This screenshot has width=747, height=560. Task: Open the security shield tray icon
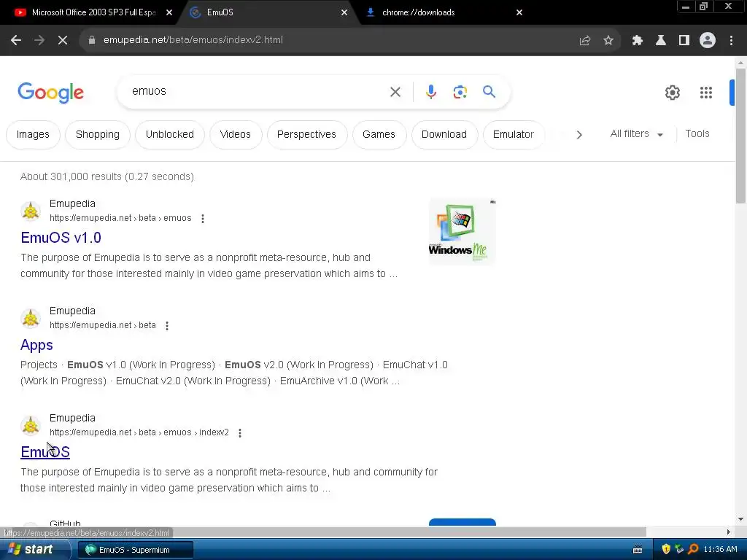coord(665,550)
